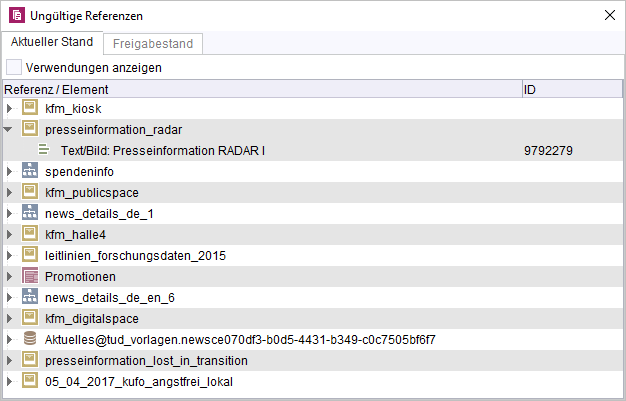Viewport: 626px width, 401px height.
Task: Click the kfm_halle4 page icon
Action: click(30, 234)
